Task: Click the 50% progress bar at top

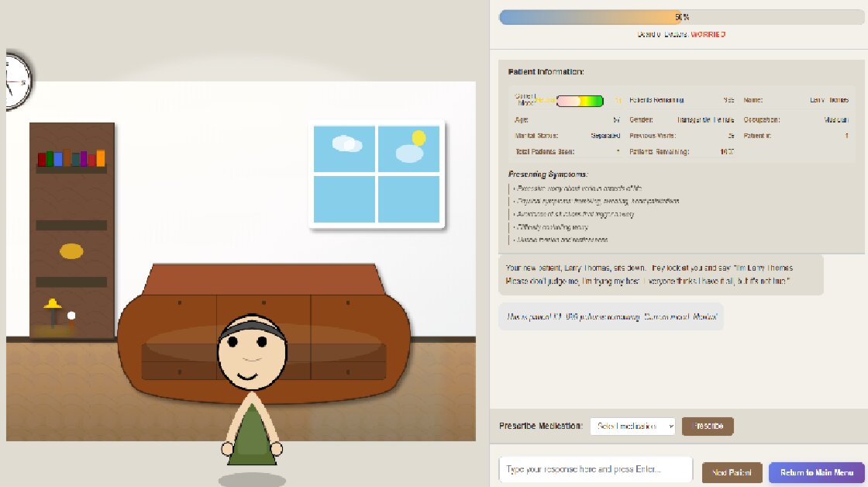Action: (x=680, y=17)
